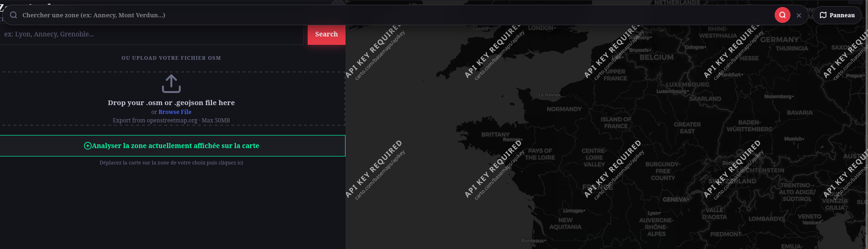Open the Browse File link
This screenshot has width=868, height=249.
point(175,112)
